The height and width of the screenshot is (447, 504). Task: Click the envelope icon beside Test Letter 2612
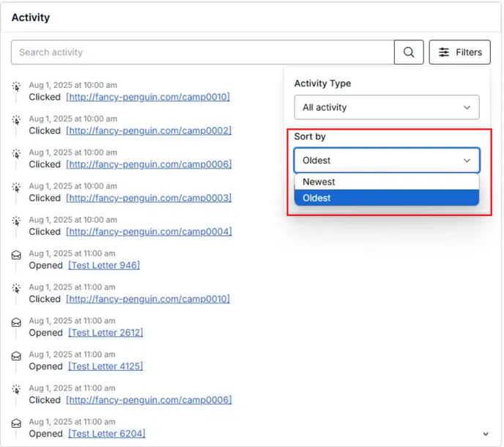[16, 322]
